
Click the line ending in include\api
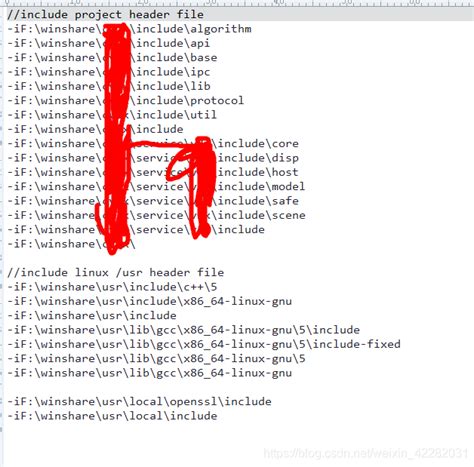click(x=109, y=43)
